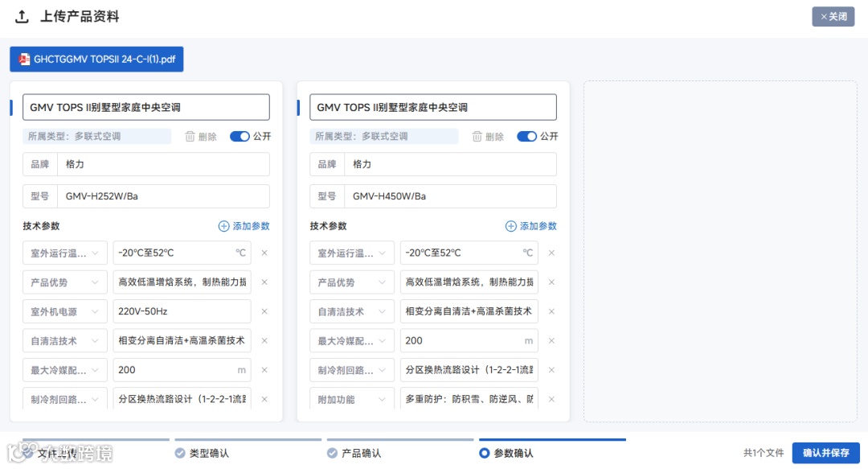Add a parameter to the GMV-H252W/Ba card
This screenshot has width=868, height=469.
pos(244,226)
